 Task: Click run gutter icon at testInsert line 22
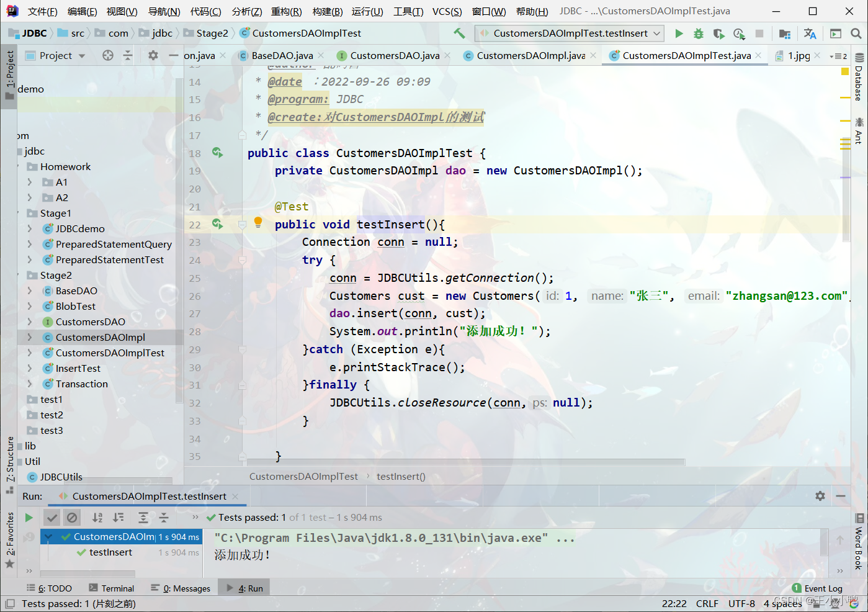point(217,223)
